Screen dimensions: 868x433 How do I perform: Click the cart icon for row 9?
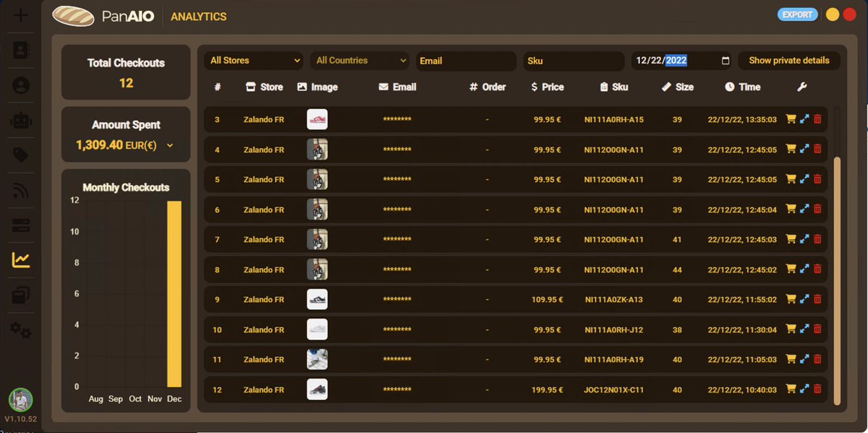pyautogui.click(x=791, y=299)
